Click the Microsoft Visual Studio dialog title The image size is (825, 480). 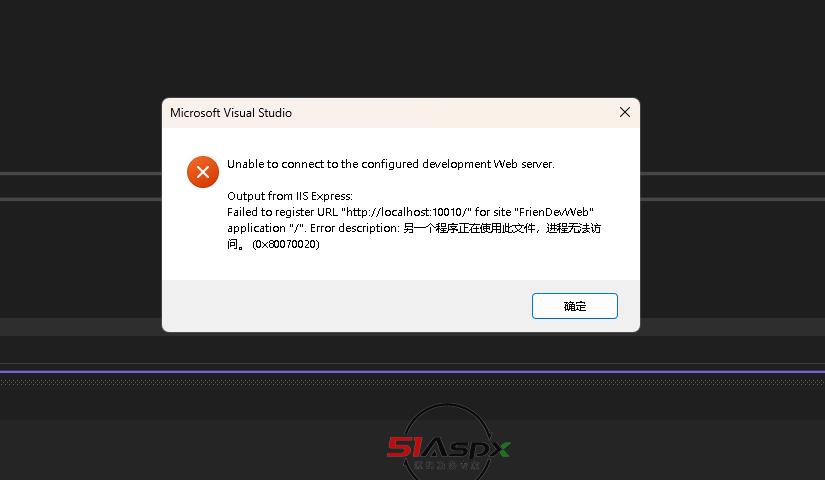point(231,113)
